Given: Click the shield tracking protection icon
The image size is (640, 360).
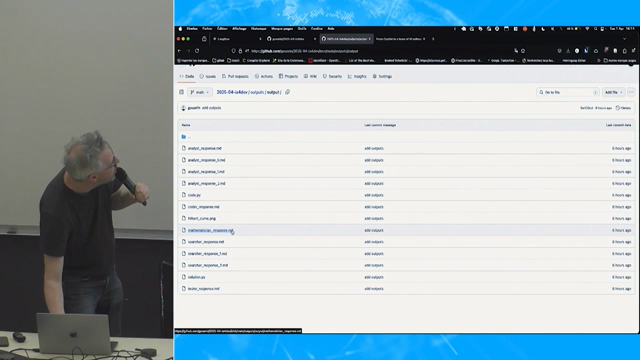Looking at the screenshot, I should tap(233, 51).
